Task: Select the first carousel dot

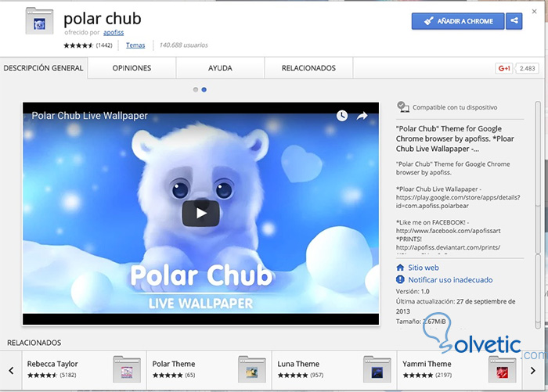Action: pyautogui.click(x=196, y=90)
